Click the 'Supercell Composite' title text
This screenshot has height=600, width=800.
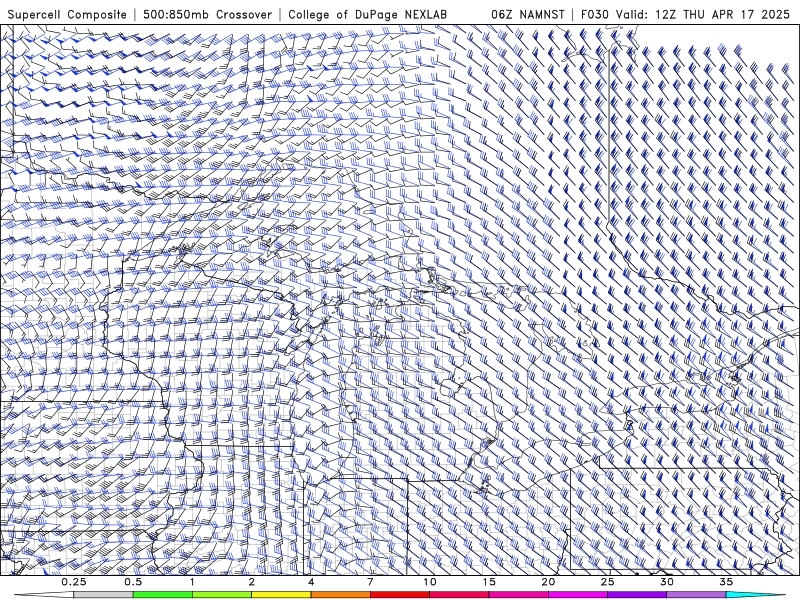[x=67, y=15]
